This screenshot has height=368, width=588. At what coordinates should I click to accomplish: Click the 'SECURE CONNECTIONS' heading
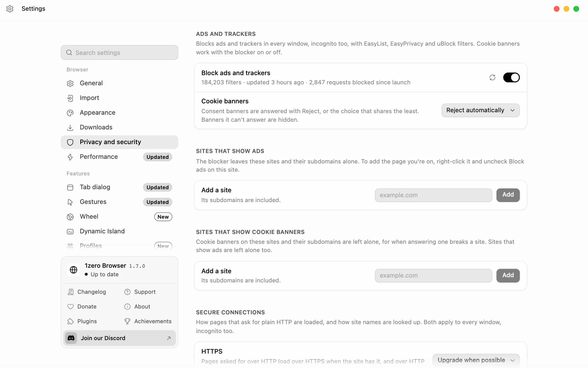230,312
